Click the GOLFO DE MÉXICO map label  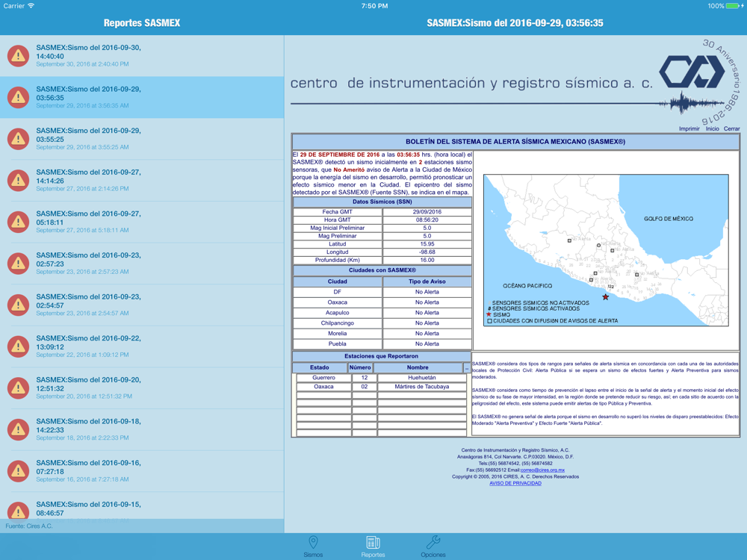tap(669, 219)
